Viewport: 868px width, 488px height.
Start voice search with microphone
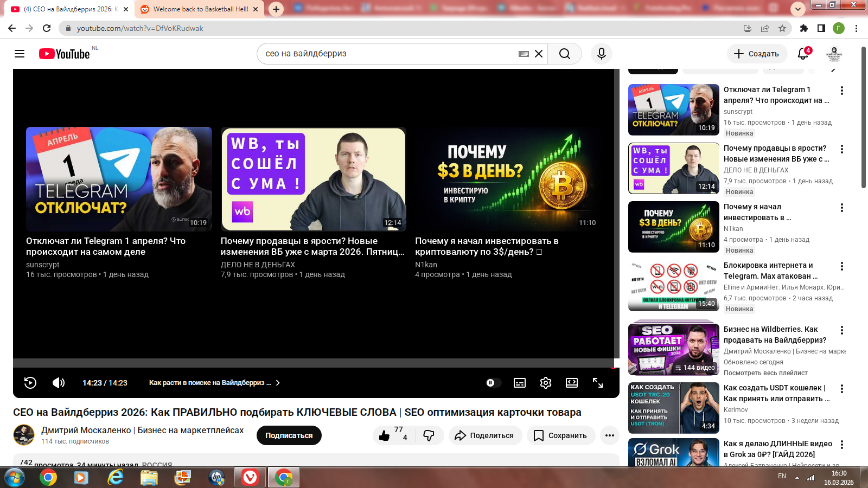click(x=601, y=54)
